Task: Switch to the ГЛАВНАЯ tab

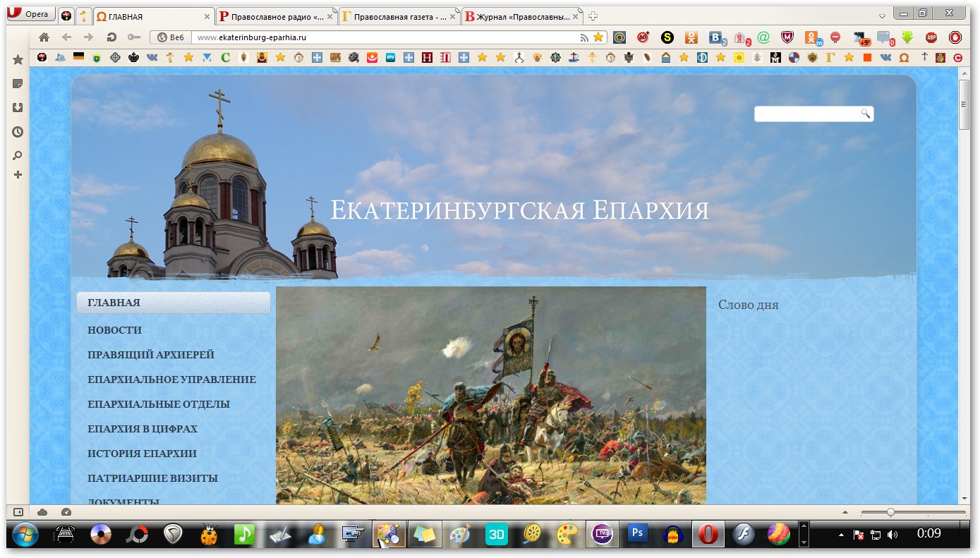Action: tap(155, 16)
